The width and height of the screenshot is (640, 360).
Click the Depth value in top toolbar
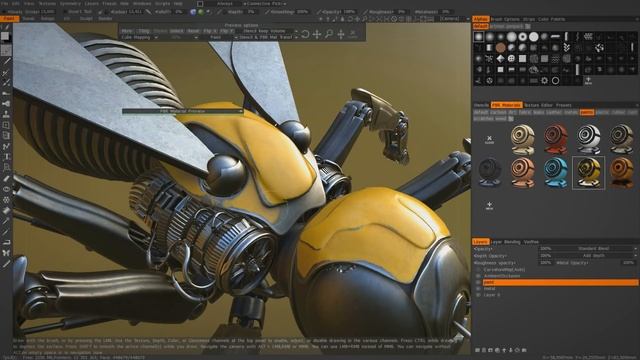(x=252, y=12)
